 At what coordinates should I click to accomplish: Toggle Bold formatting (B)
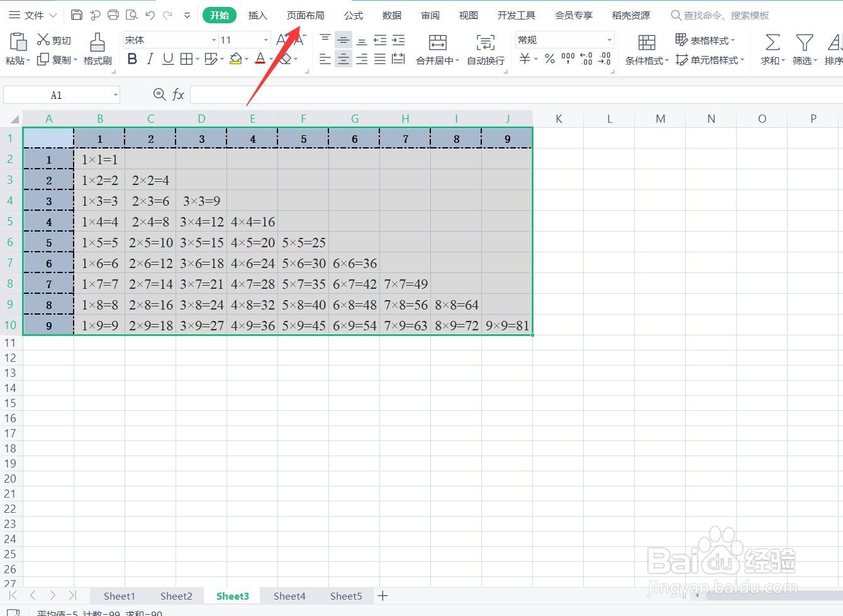132,59
